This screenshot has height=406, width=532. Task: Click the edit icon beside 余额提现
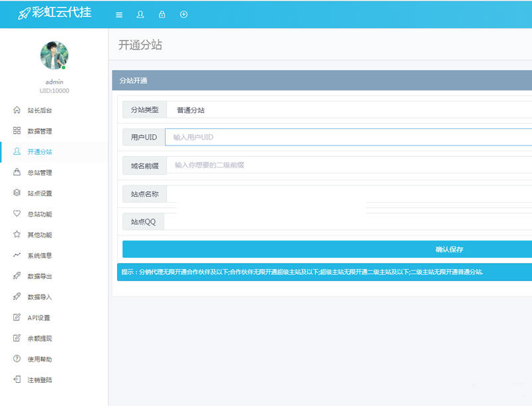[x=17, y=338]
